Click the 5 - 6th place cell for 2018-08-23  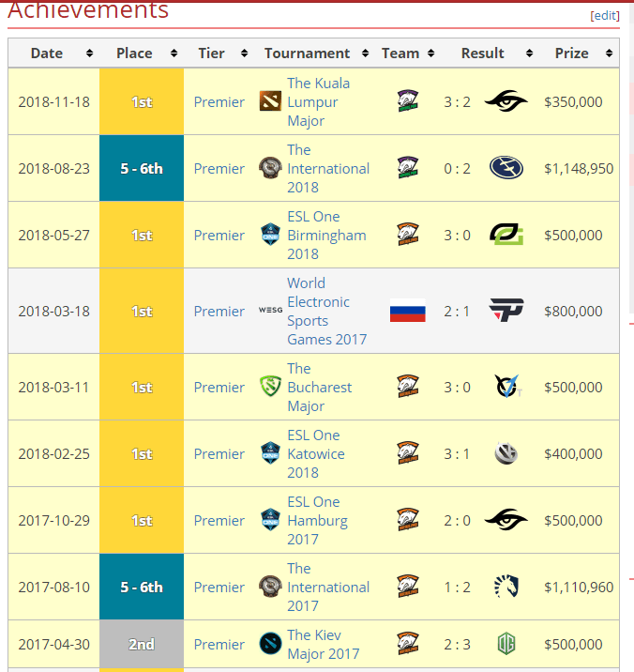click(x=142, y=168)
